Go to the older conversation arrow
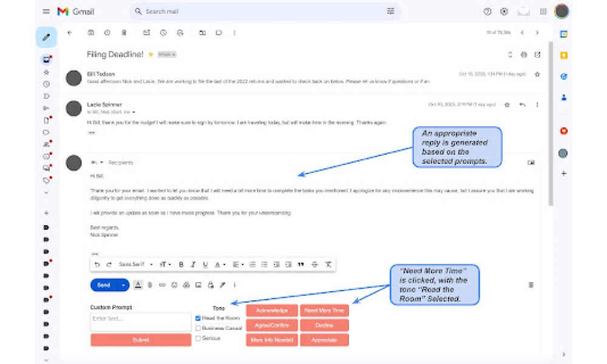The width and height of the screenshot is (607, 364). [537, 33]
